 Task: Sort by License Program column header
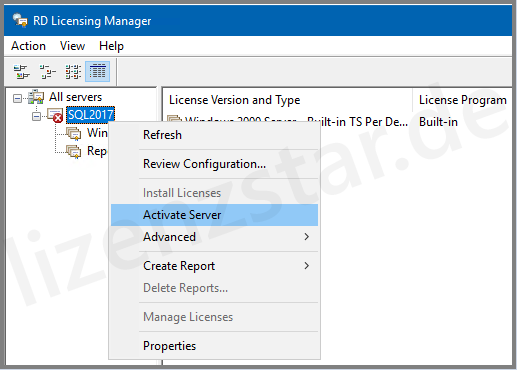pyautogui.click(x=462, y=100)
